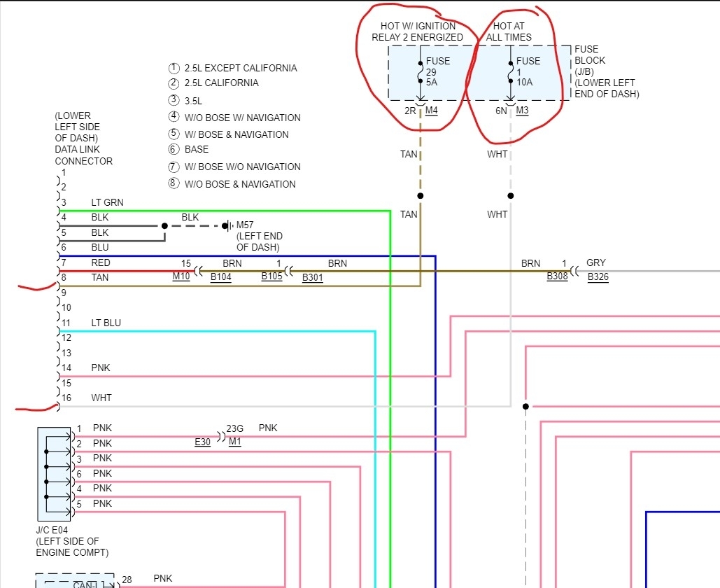Click the "6N" terminal label
The image size is (720, 588).
click(x=501, y=111)
